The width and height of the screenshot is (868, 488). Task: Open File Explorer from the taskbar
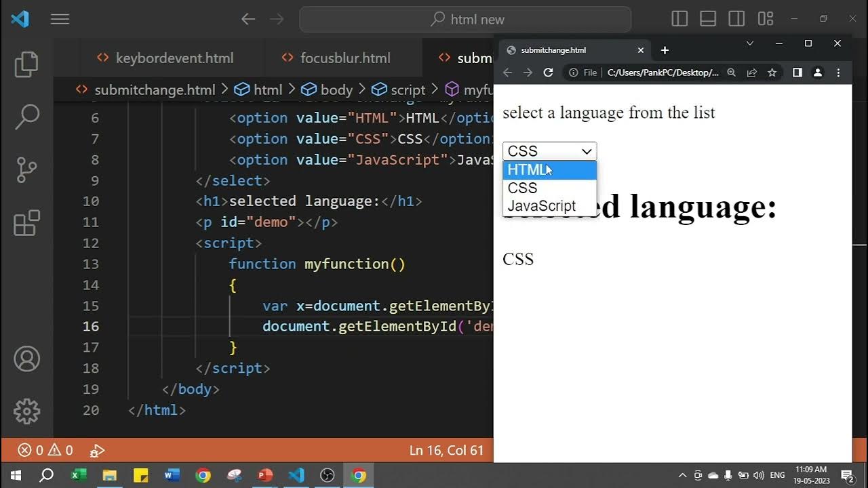coord(110,475)
